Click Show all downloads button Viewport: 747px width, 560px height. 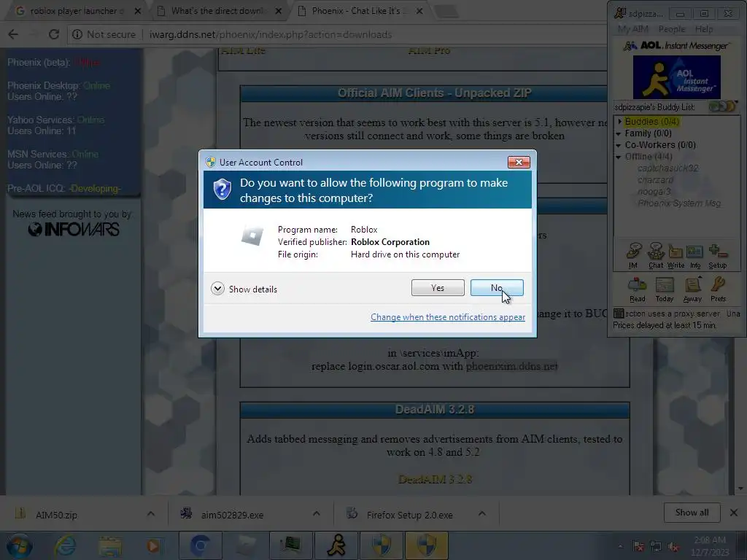coord(692,513)
